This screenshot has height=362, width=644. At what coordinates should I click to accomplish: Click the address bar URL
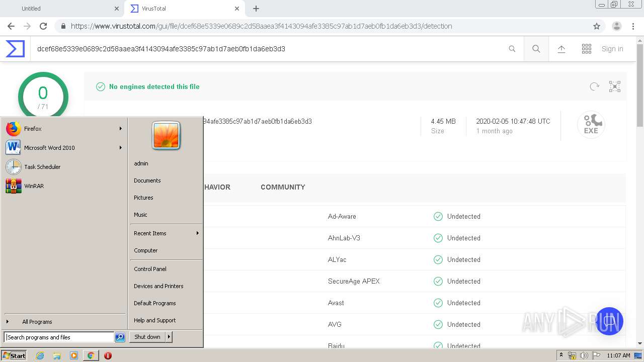[262, 26]
